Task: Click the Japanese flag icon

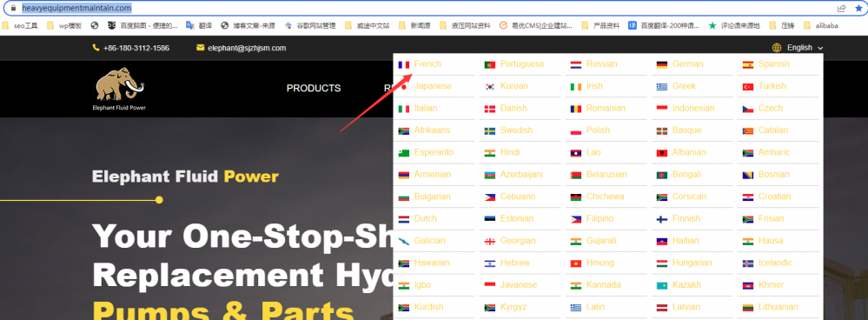Action: click(403, 86)
